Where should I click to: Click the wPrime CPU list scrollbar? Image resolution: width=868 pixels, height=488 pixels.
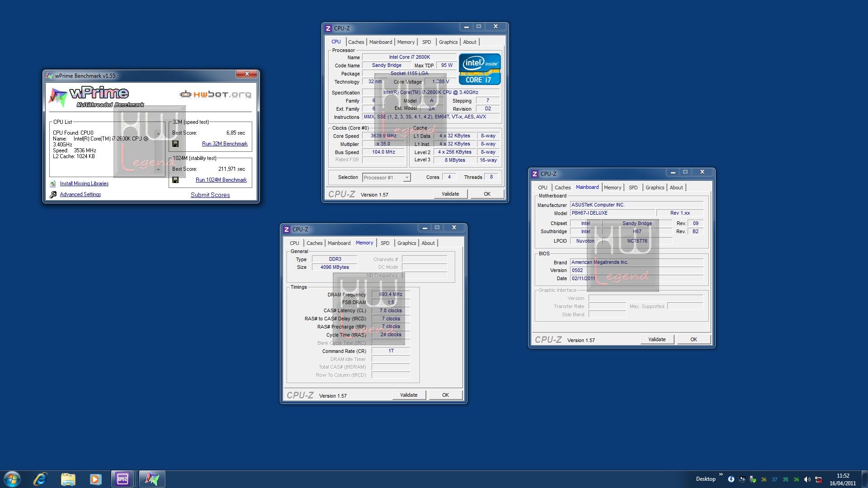tap(158, 152)
